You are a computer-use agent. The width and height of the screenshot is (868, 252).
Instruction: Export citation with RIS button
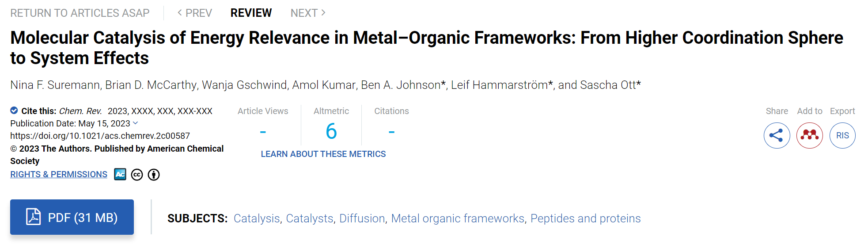pos(842,135)
